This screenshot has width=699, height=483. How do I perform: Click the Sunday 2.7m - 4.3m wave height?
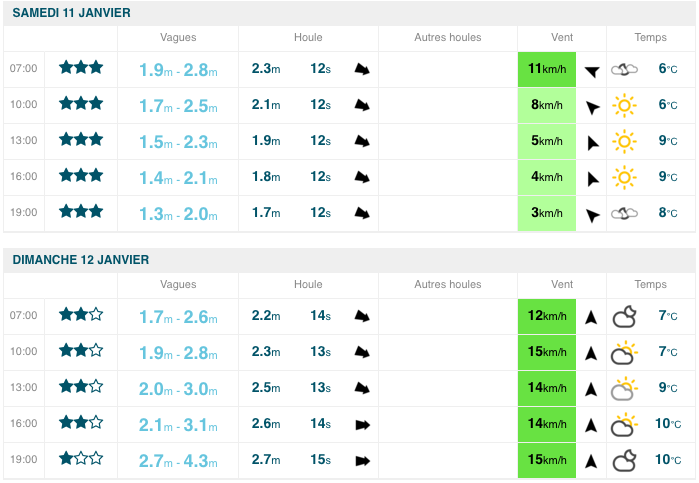click(x=178, y=461)
